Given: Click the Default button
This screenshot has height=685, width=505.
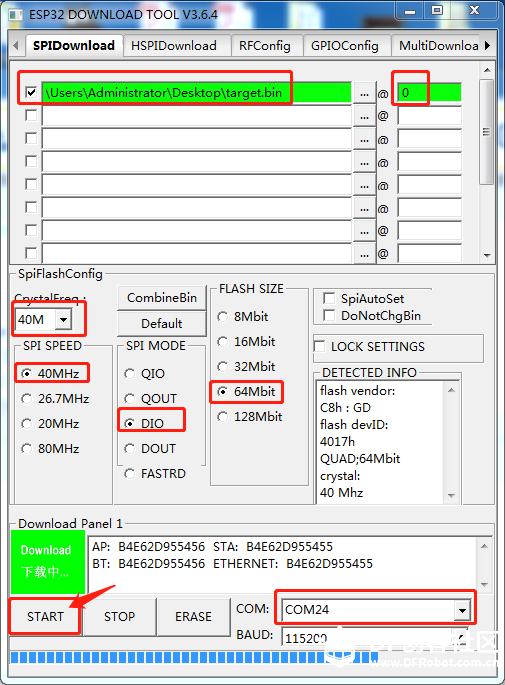Looking at the screenshot, I should coord(162,324).
